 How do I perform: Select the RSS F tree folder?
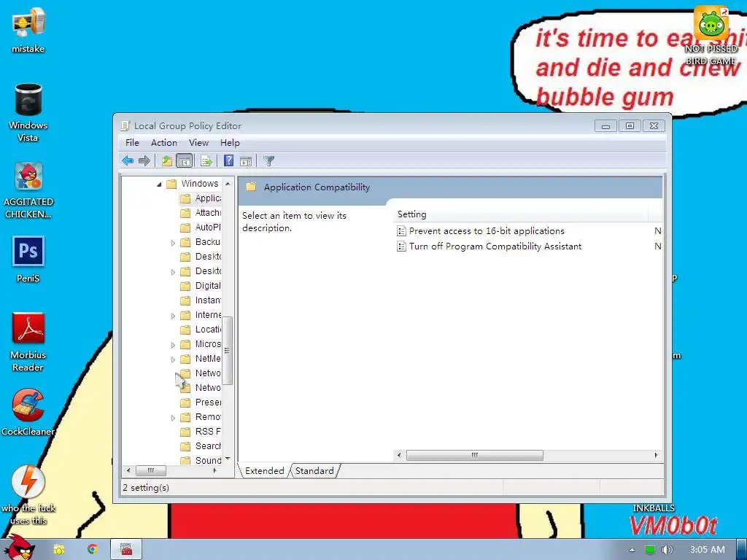[x=201, y=432]
